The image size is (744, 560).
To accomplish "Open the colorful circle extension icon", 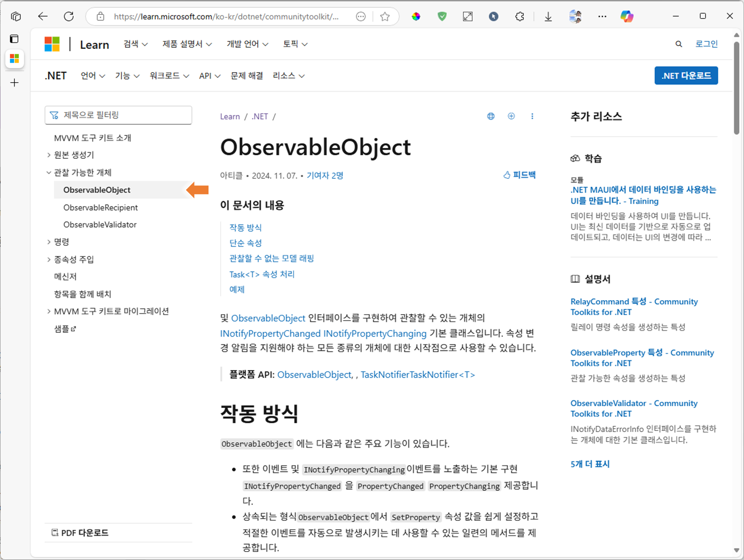I will 416,16.
